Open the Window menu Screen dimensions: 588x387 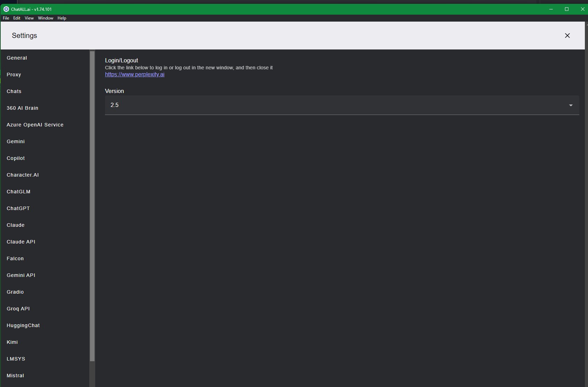[46, 18]
